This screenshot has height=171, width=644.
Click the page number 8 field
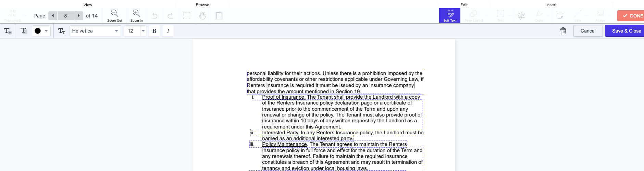tap(65, 16)
